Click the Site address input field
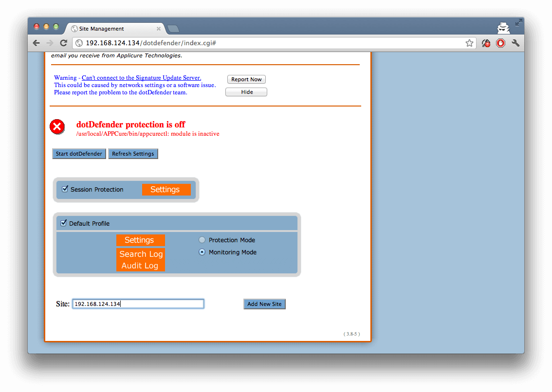 coord(138,304)
